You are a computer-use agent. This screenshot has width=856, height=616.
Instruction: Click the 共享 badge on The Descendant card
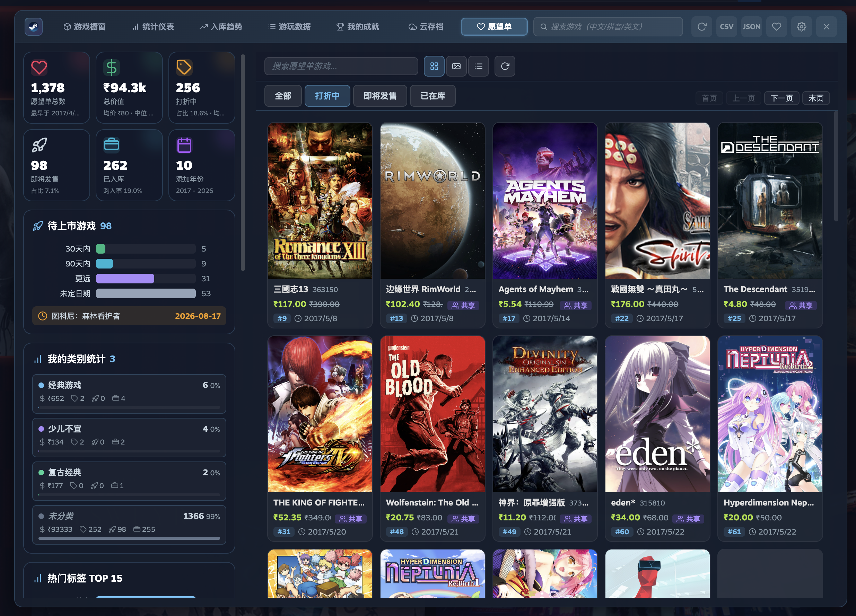click(801, 305)
